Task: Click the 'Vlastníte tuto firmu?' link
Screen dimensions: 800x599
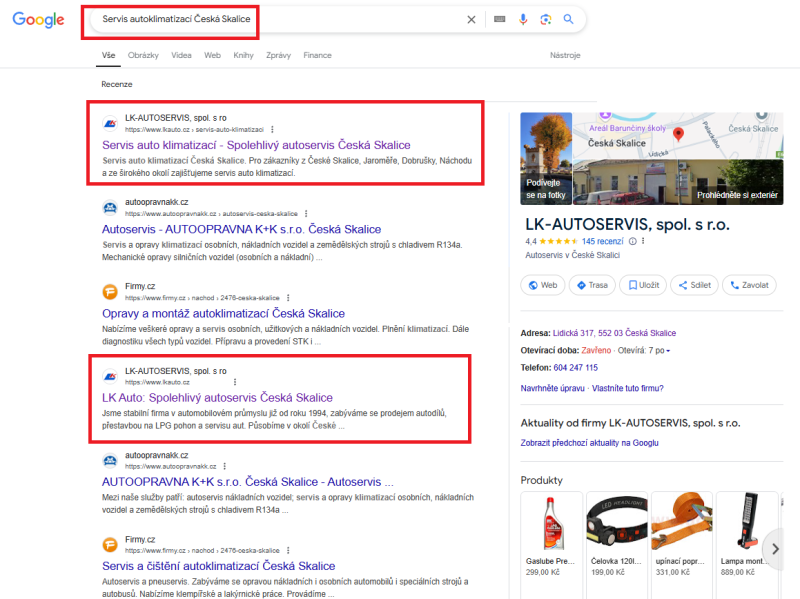Action: coord(628,388)
